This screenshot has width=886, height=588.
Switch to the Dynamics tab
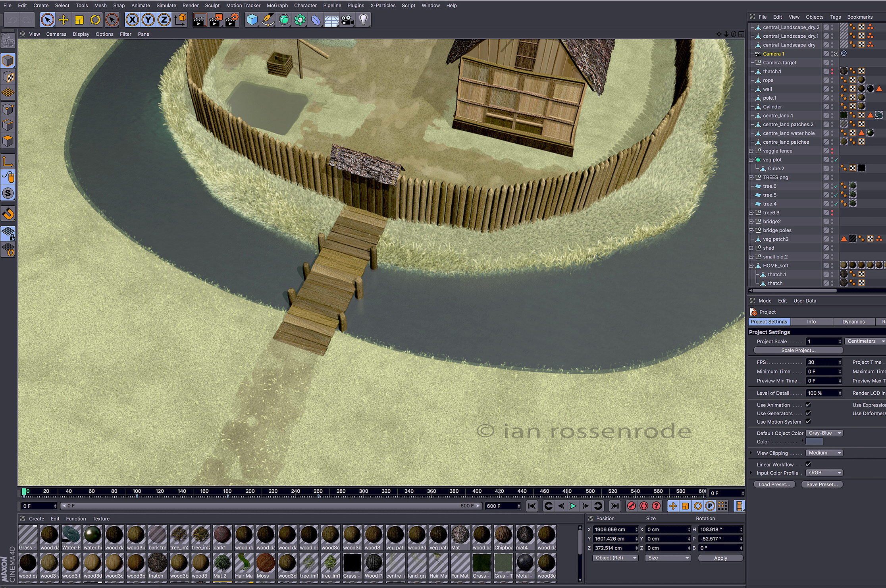(x=853, y=322)
